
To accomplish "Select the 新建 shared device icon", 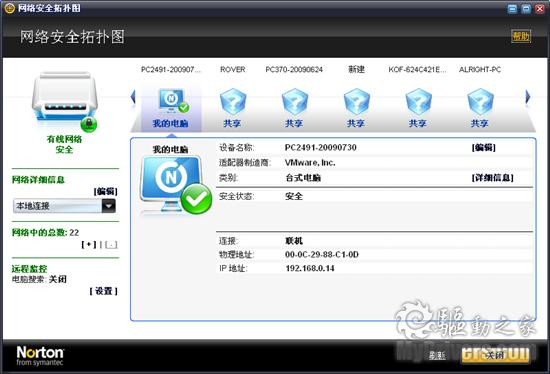I will (x=356, y=102).
